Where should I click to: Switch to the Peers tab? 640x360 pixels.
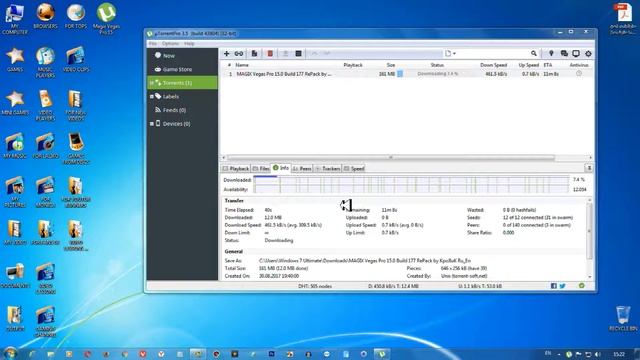click(302, 169)
